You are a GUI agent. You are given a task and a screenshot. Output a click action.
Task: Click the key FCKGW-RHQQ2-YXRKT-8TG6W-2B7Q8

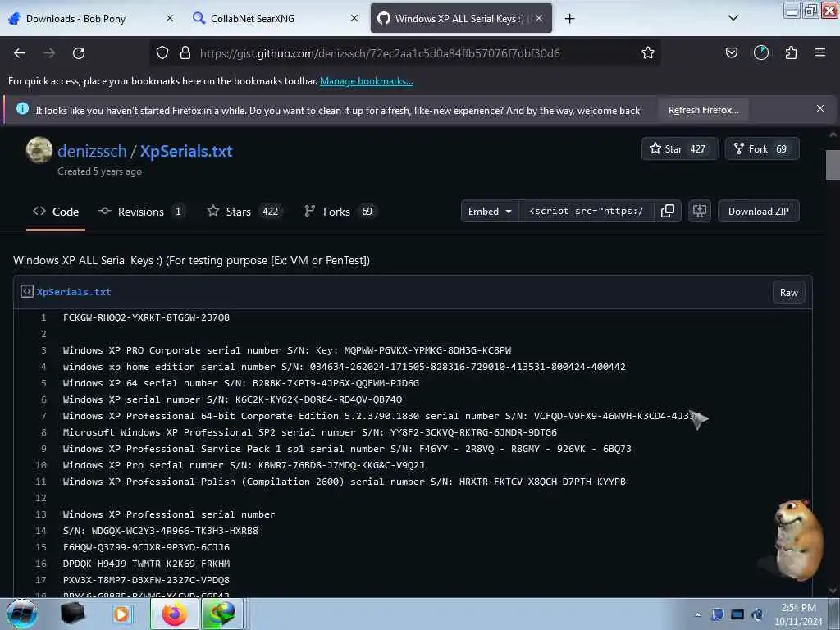click(146, 317)
